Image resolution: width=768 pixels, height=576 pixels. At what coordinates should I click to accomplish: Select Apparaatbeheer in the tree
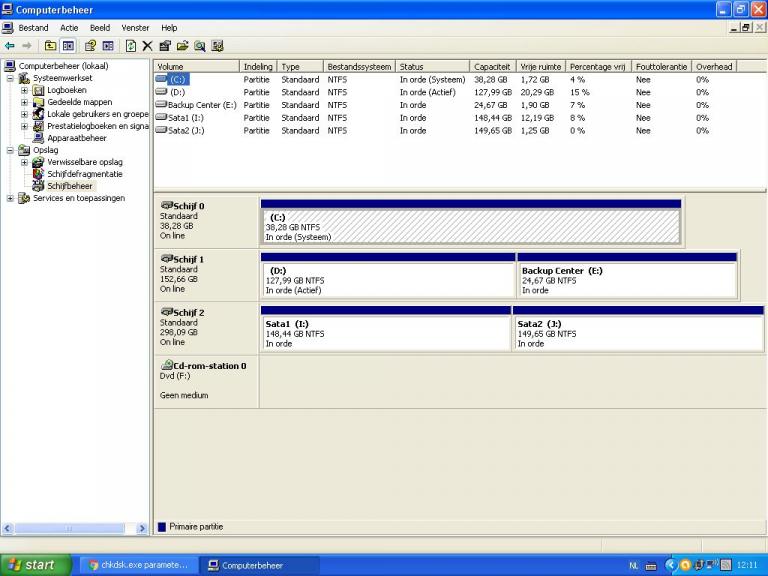point(76,138)
